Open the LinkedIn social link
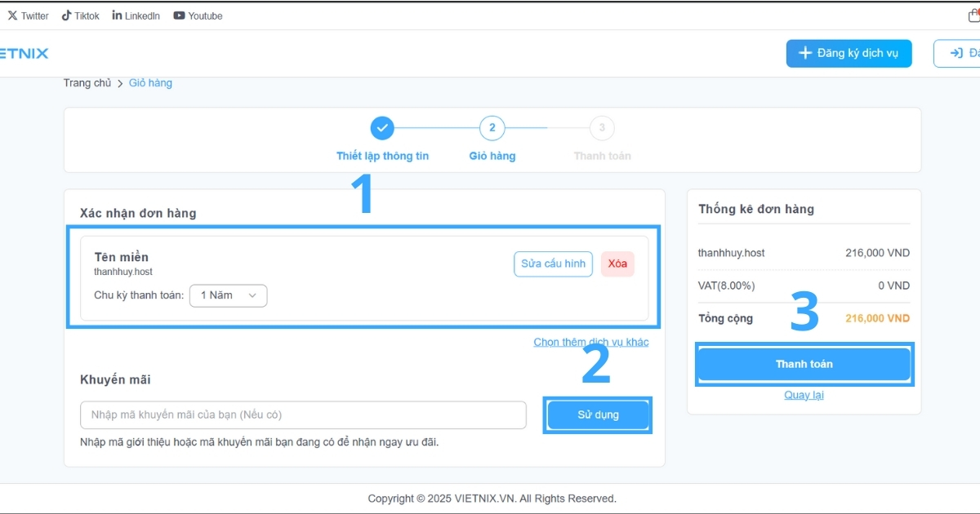Screen dimensions: 980x514 point(136,16)
